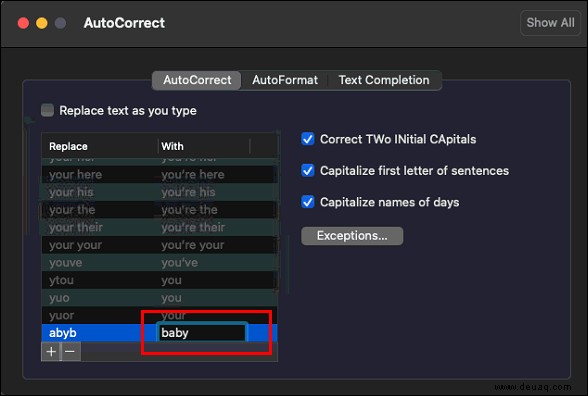Open the Text Completion tab
This screenshot has height=396, width=588.
pyautogui.click(x=384, y=80)
